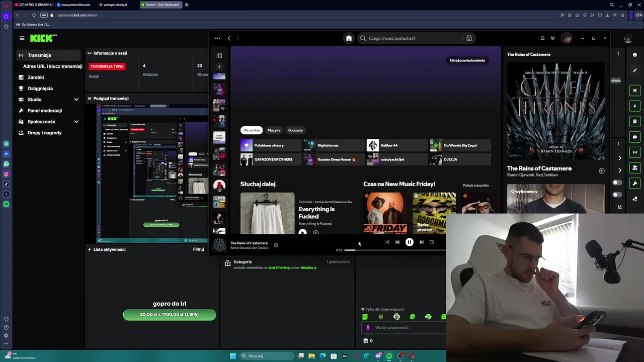Open Transmisja in the sidebar
The image size is (644, 362).
[x=48, y=55]
